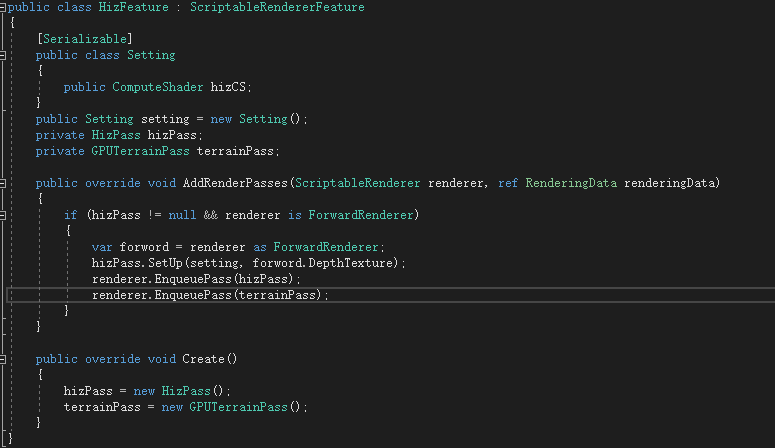Click the AddRenderPasses method name

pos(235,183)
